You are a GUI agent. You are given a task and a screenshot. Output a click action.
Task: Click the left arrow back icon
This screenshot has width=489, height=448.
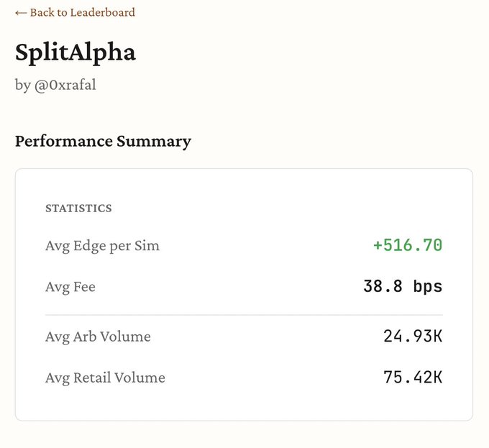(x=21, y=12)
